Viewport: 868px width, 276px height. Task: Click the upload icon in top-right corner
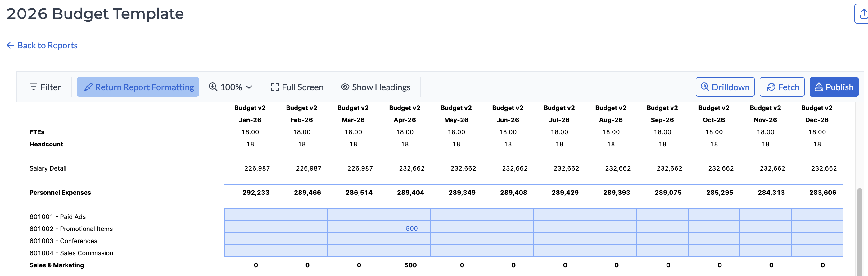(x=863, y=14)
